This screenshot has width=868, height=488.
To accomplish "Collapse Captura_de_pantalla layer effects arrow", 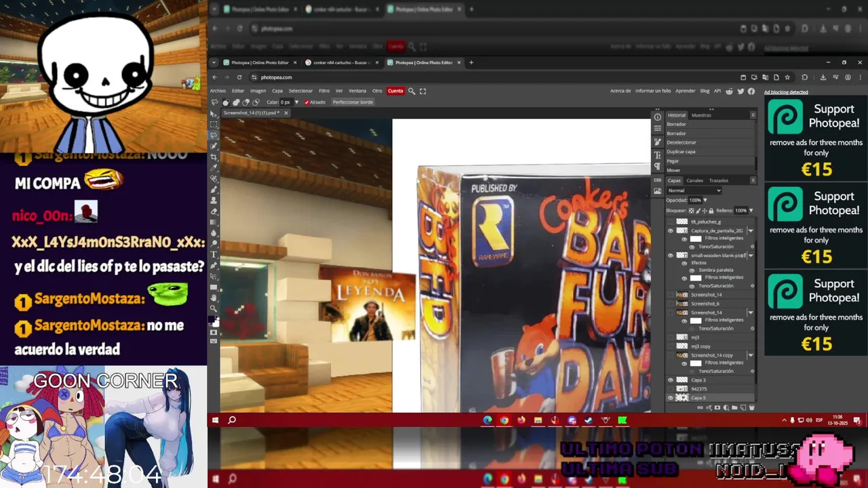I will pyautogui.click(x=751, y=230).
